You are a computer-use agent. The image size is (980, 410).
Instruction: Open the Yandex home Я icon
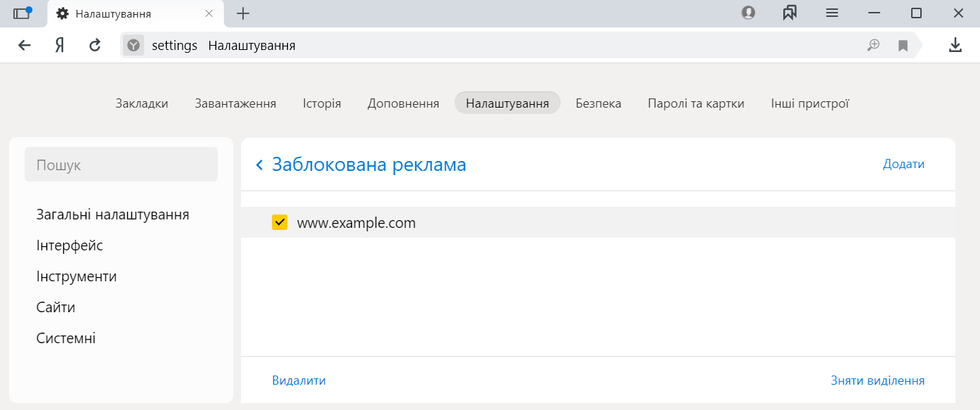pyautogui.click(x=60, y=46)
